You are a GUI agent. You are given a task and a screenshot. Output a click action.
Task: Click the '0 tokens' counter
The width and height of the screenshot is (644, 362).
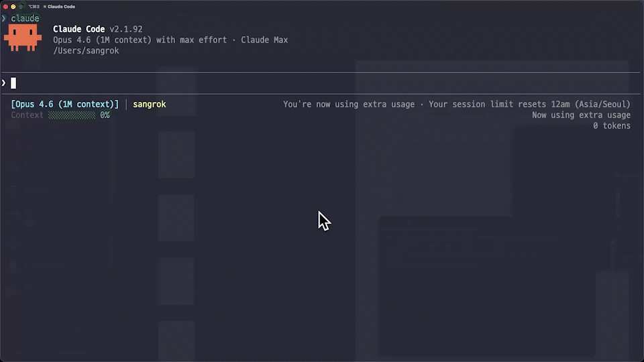click(x=612, y=126)
